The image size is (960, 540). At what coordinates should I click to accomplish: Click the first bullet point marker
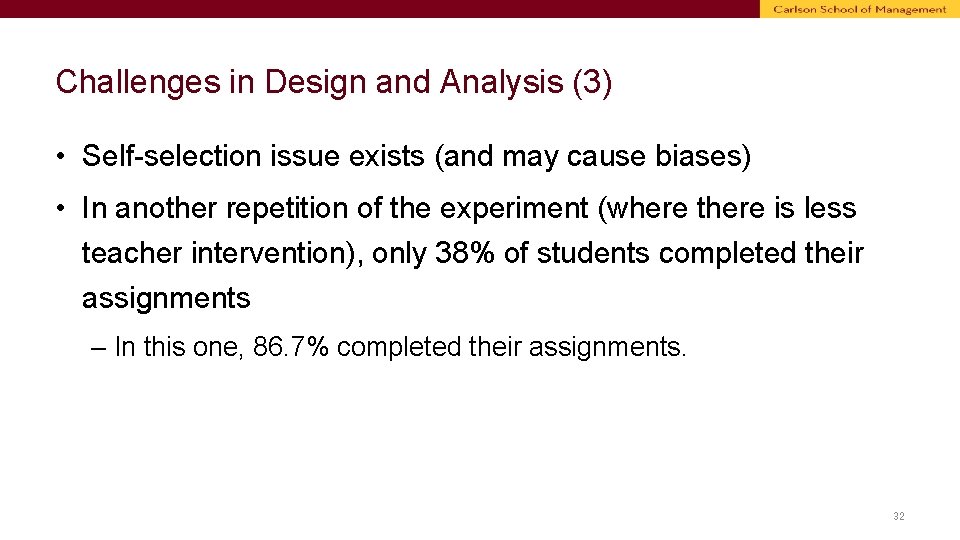pyautogui.click(x=61, y=156)
